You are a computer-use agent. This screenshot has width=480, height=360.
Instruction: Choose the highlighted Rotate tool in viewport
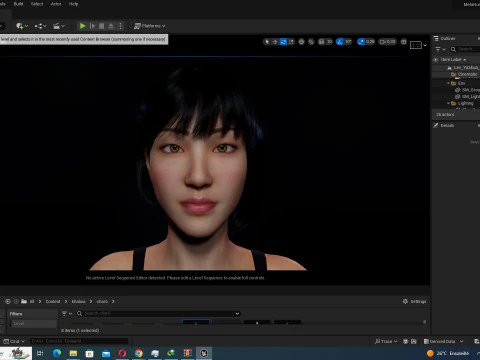pyautogui.click(x=283, y=42)
